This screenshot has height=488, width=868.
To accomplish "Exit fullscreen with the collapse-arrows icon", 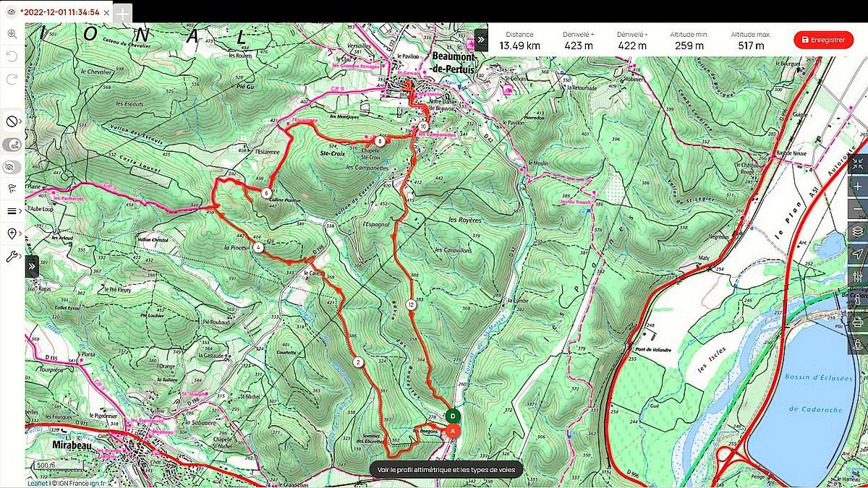I will [858, 163].
